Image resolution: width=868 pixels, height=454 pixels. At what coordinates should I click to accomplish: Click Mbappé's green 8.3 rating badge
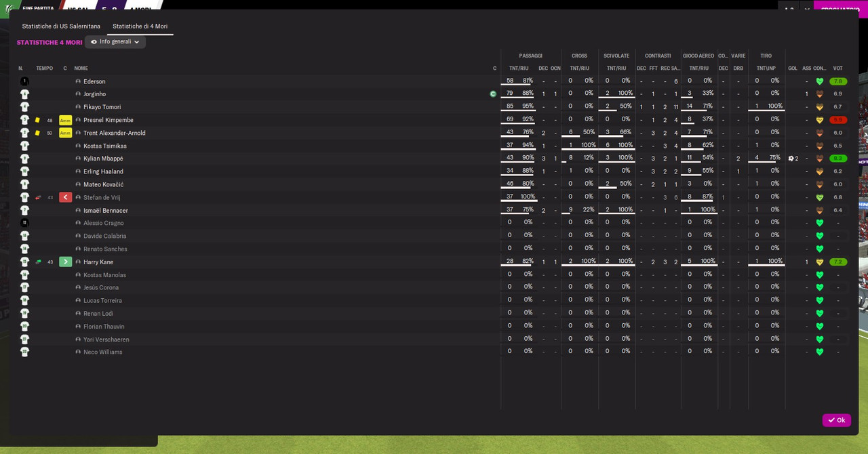coord(838,159)
